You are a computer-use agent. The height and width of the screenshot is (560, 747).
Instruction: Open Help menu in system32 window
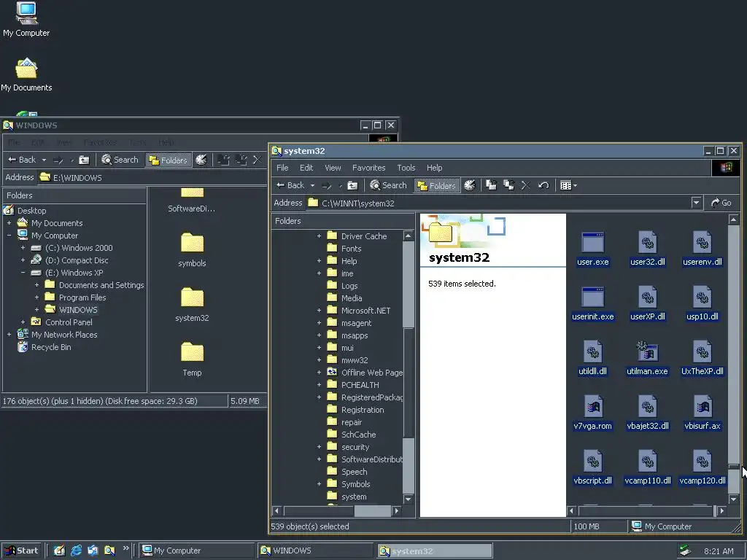coord(435,168)
